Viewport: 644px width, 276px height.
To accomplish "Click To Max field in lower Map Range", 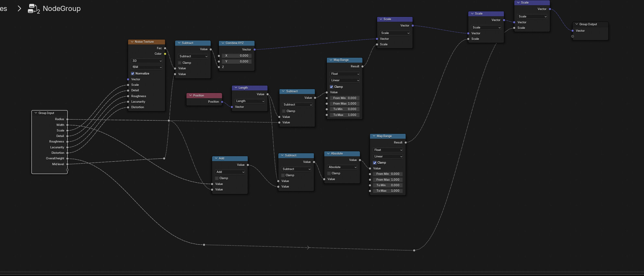I will pos(388,191).
